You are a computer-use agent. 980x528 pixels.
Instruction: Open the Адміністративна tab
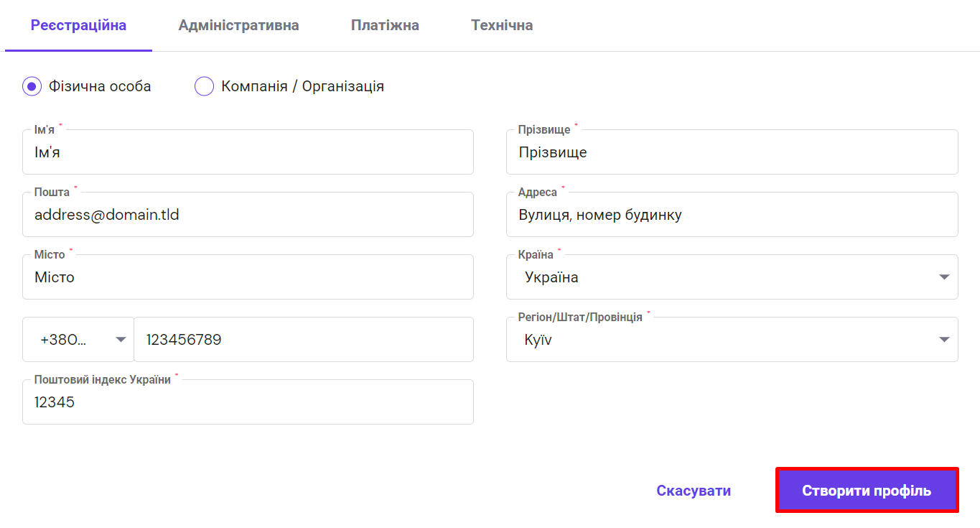point(238,26)
